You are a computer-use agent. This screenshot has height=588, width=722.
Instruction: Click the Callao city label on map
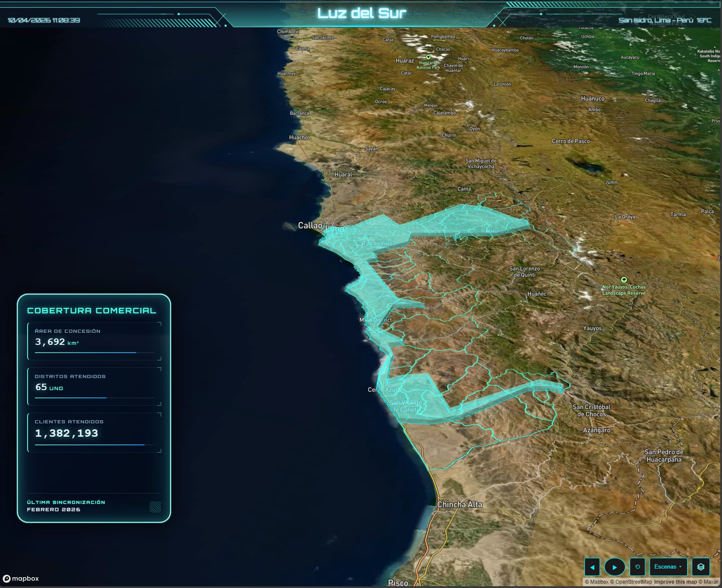tap(310, 225)
